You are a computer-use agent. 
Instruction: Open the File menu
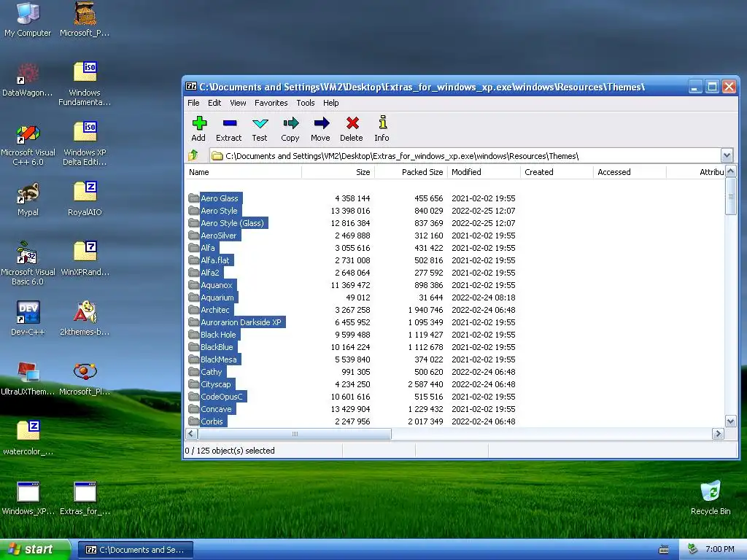click(193, 103)
